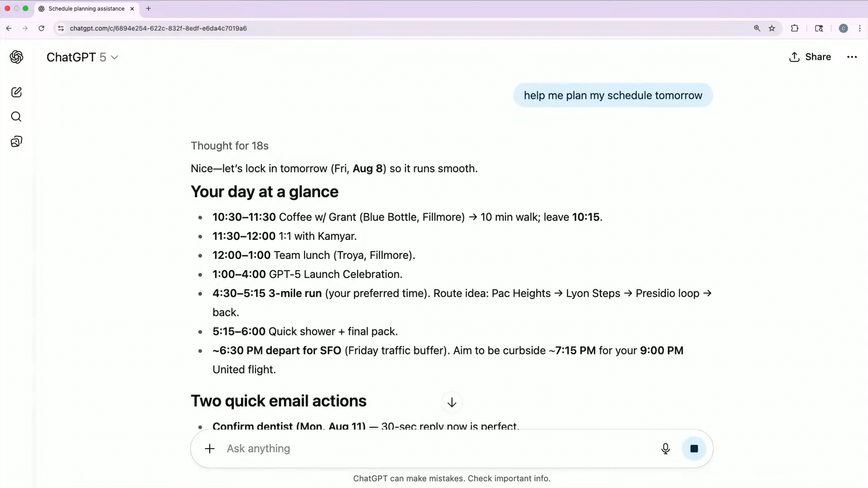The width and height of the screenshot is (868, 488).
Task: Click the Confirm dentist (Mon, Aug 11) item
Action: [x=366, y=425]
